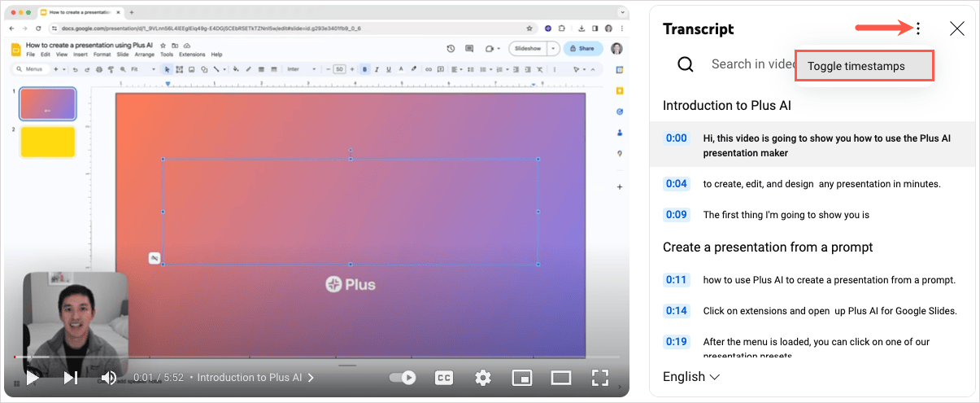The width and height of the screenshot is (980, 403).
Task: Jump to timestamp 0:00 in transcript
Action: pyautogui.click(x=677, y=138)
